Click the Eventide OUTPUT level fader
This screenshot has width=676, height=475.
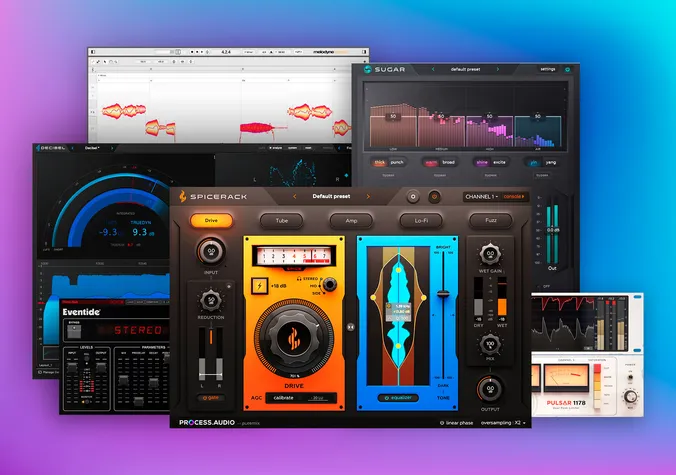click(x=101, y=368)
